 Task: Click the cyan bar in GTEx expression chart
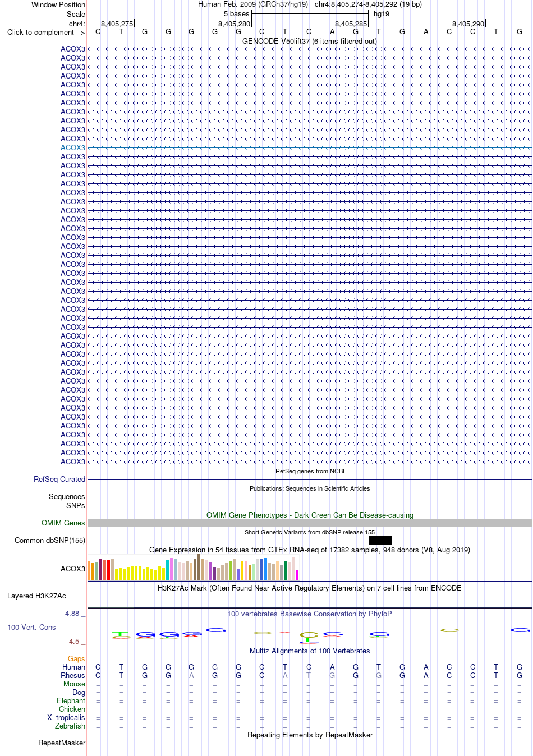click(x=168, y=570)
